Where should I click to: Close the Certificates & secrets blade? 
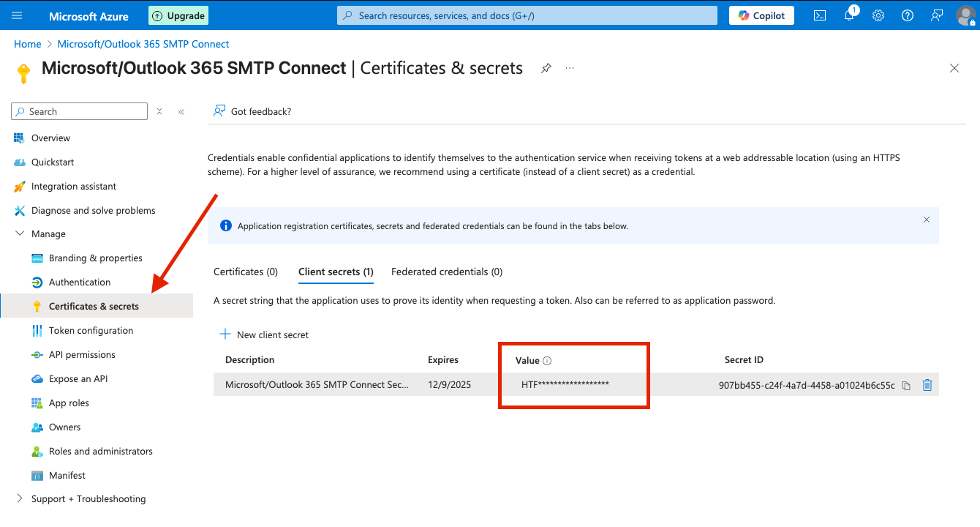(x=954, y=68)
